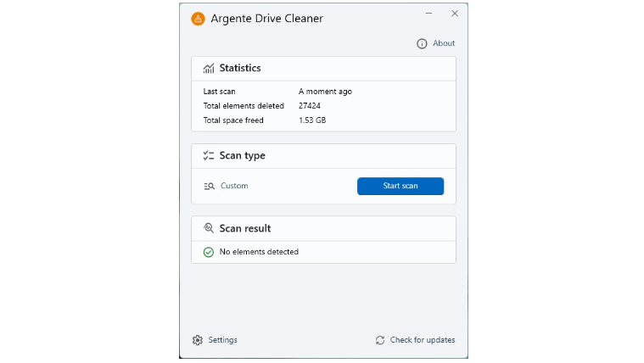Image resolution: width=644 pixels, height=363 pixels.
Task: Click the Check for updates text
Action: click(423, 339)
